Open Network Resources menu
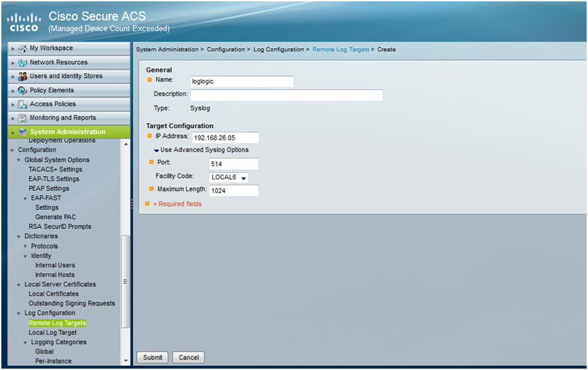588x370 pixels. pos(69,62)
